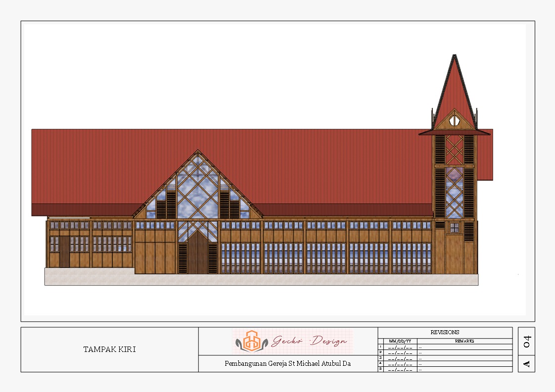Click the spire finial atop the bell tower
555x392 pixels.
[x=453, y=55]
